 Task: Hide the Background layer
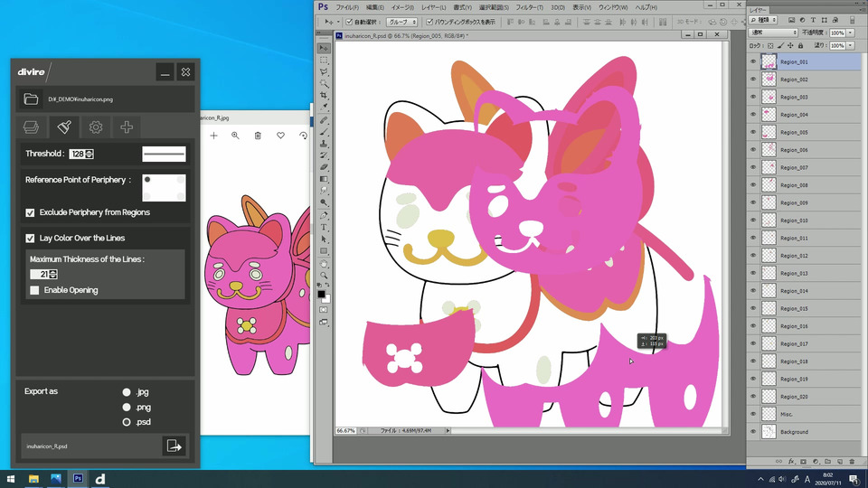pyautogui.click(x=753, y=432)
